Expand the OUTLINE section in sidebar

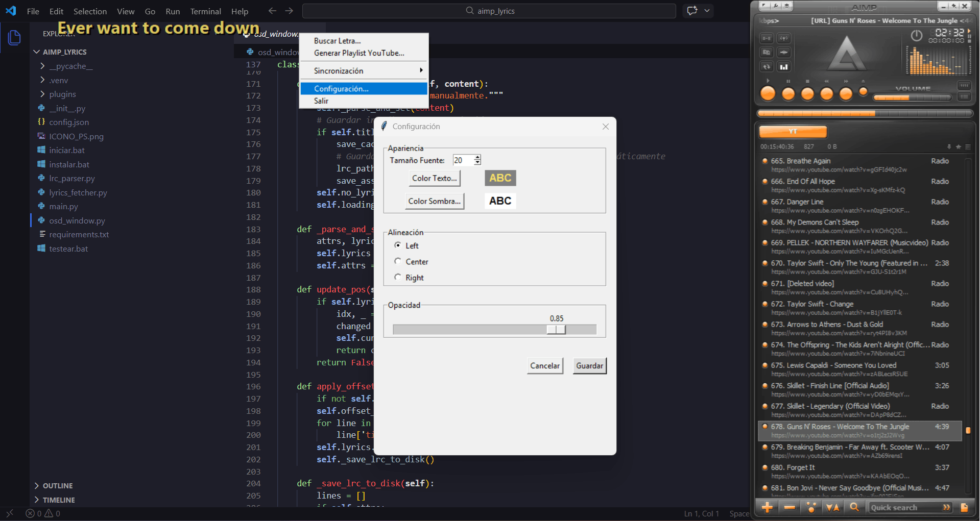coord(57,486)
